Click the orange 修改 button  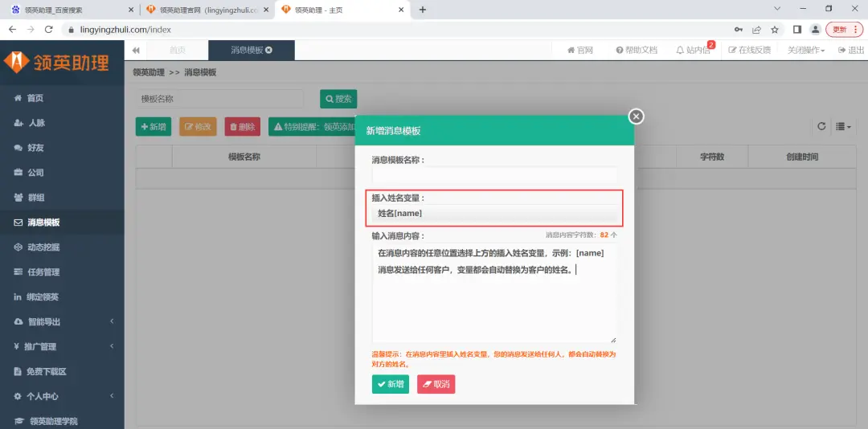click(x=198, y=127)
